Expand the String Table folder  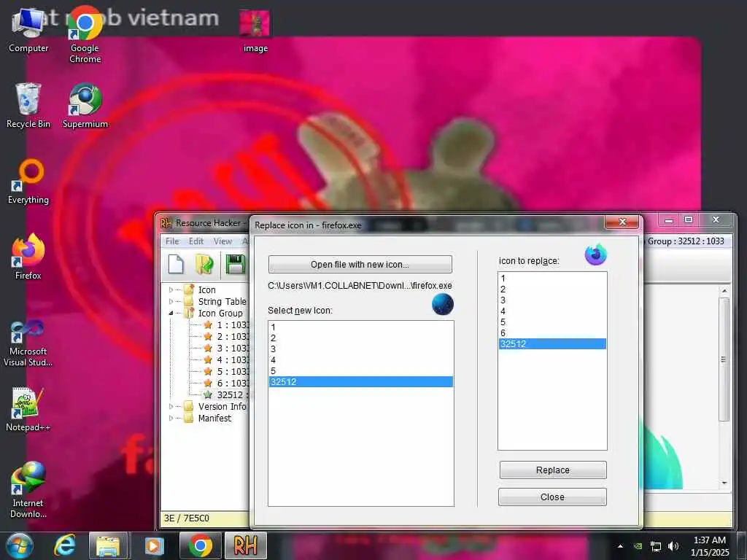pyautogui.click(x=171, y=301)
